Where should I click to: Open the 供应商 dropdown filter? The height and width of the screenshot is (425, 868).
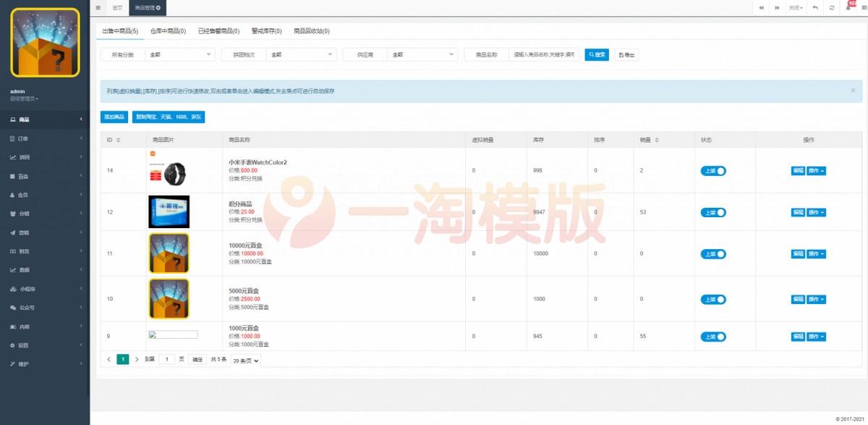(423, 54)
